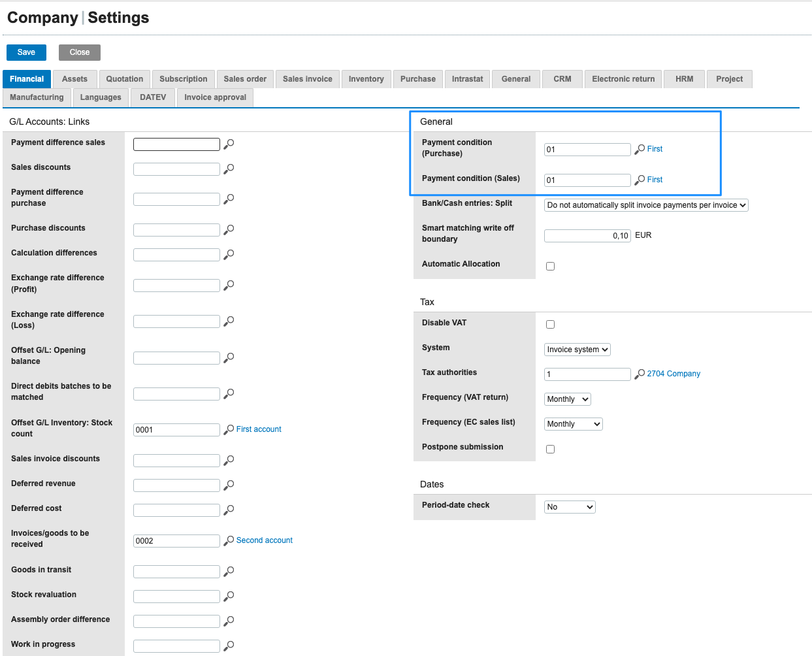Open Period-date check dropdown

click(570, 507)
